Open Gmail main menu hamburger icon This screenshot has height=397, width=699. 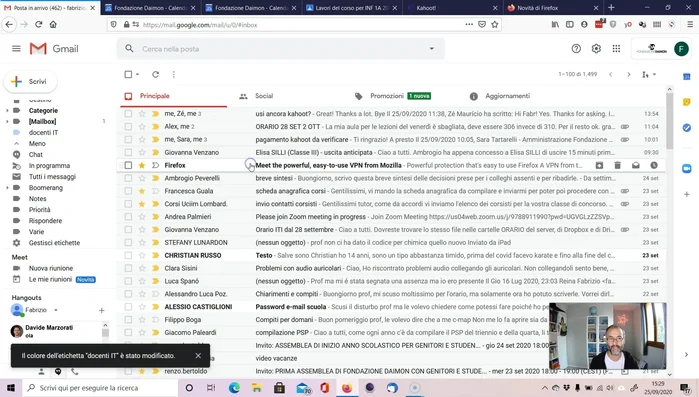(16, 49)
